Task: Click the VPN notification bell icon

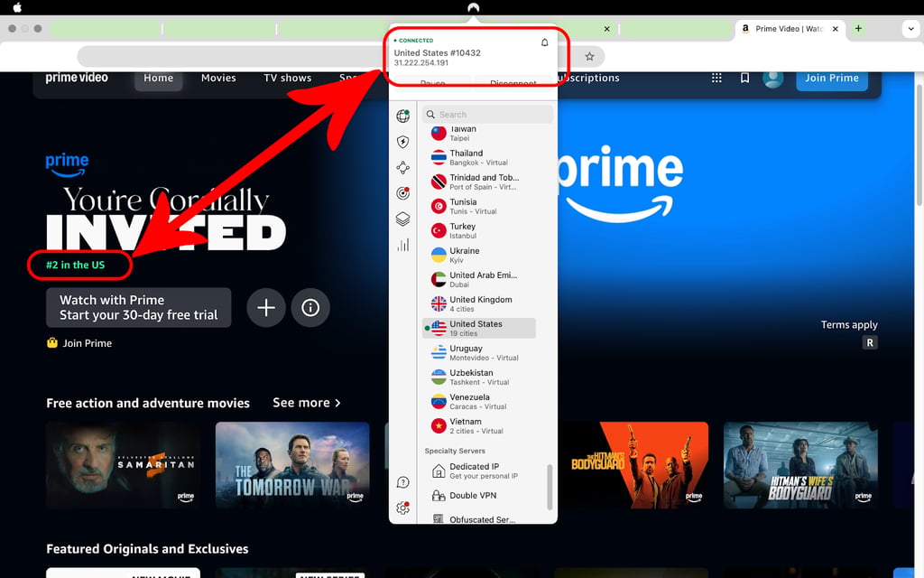Action: click(544, 42)
